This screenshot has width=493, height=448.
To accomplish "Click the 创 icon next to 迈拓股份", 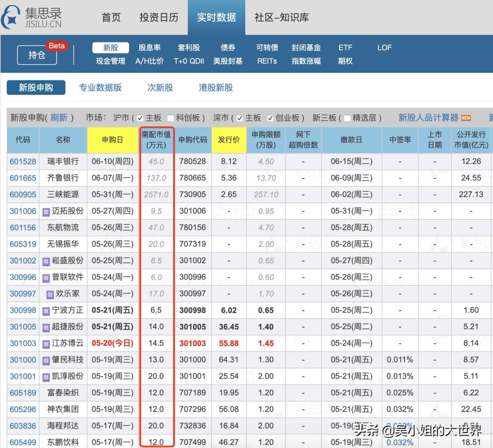I will click(47, 211).
